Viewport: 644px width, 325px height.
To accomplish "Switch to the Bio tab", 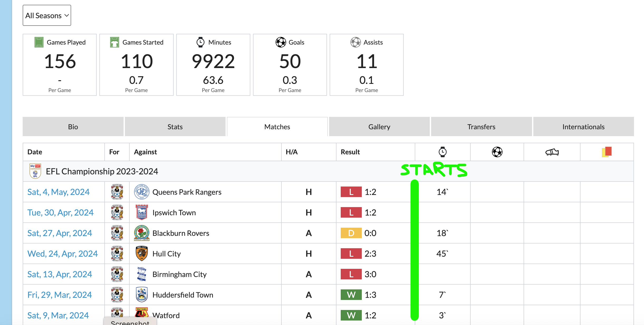I will tap(73, 127).
